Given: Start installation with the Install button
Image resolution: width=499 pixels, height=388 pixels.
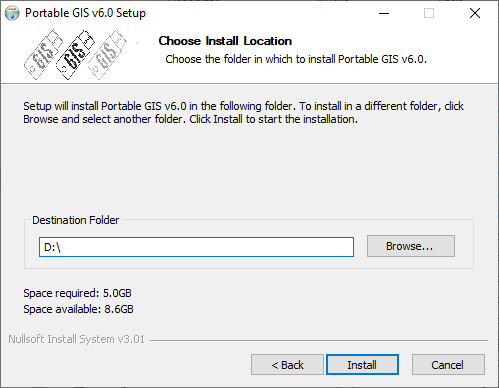Looking at the screenshot, I should [362, 365].
